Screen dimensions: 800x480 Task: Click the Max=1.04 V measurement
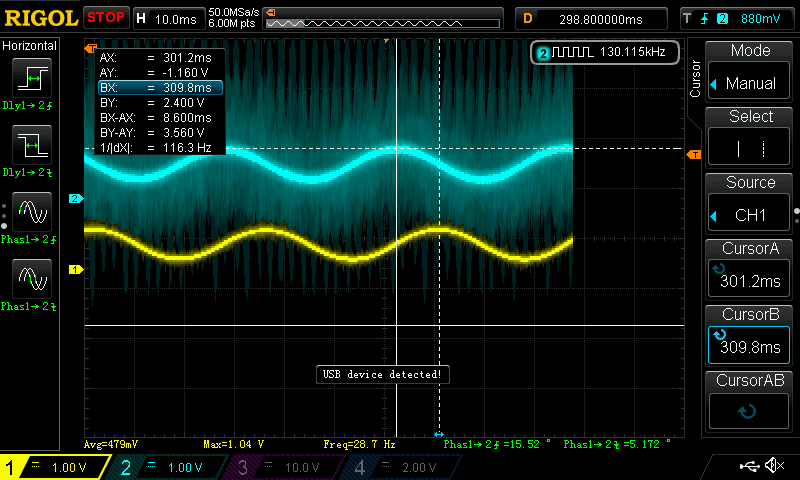coord(233,444)
